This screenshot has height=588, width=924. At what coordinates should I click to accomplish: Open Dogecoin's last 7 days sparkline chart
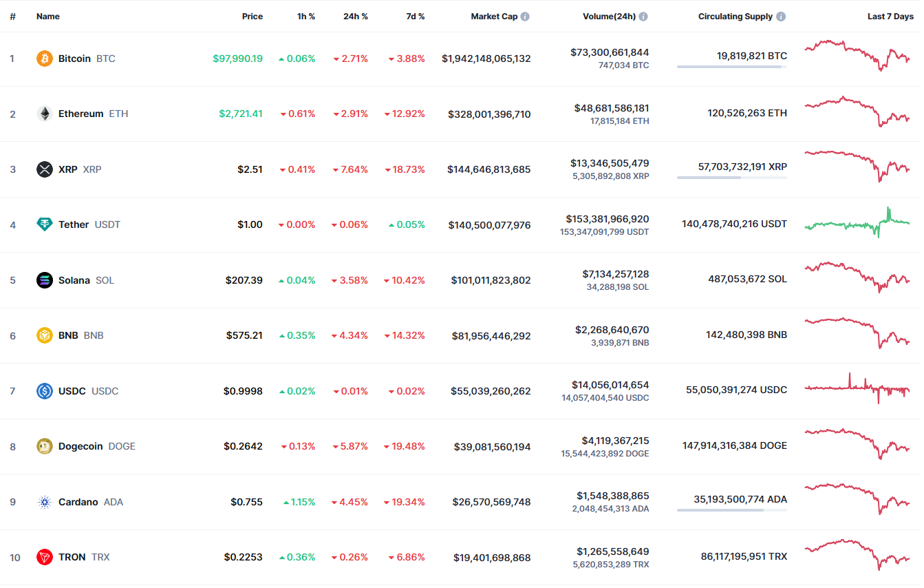tap(857, 444)
